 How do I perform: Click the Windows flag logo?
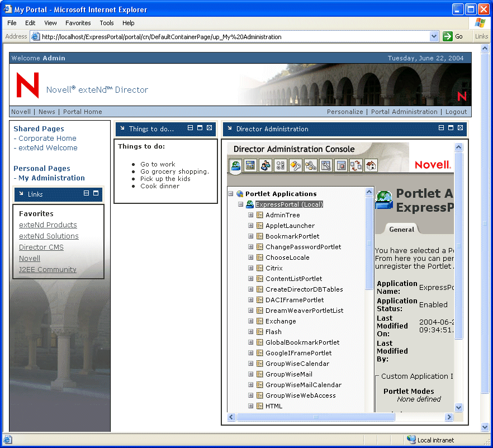coord(480,22)
